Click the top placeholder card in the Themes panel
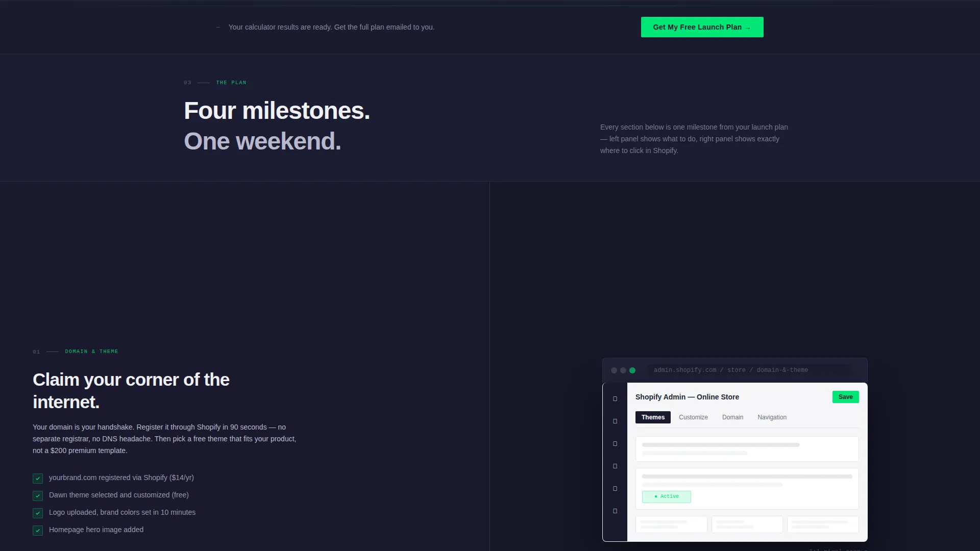980x551 pixels. [x=747, y=449]
